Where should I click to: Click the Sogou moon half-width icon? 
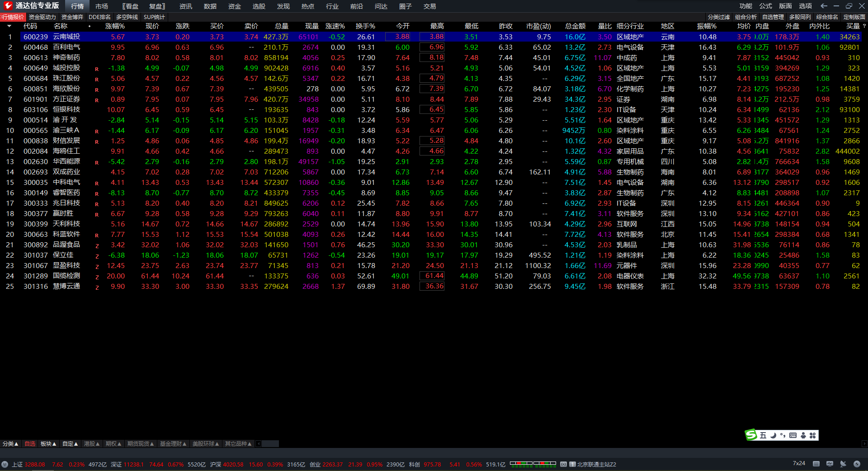tap(773, 435)
